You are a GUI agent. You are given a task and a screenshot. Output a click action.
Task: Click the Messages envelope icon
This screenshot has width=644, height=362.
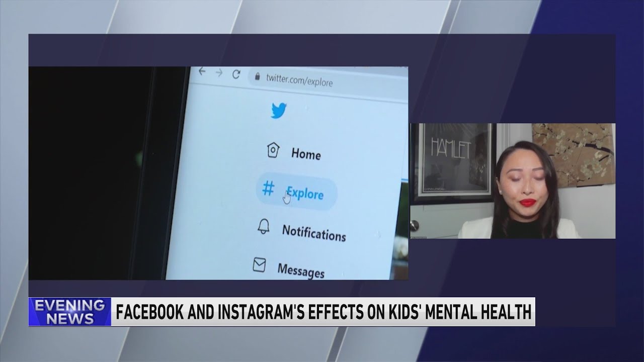pos(259,264)
